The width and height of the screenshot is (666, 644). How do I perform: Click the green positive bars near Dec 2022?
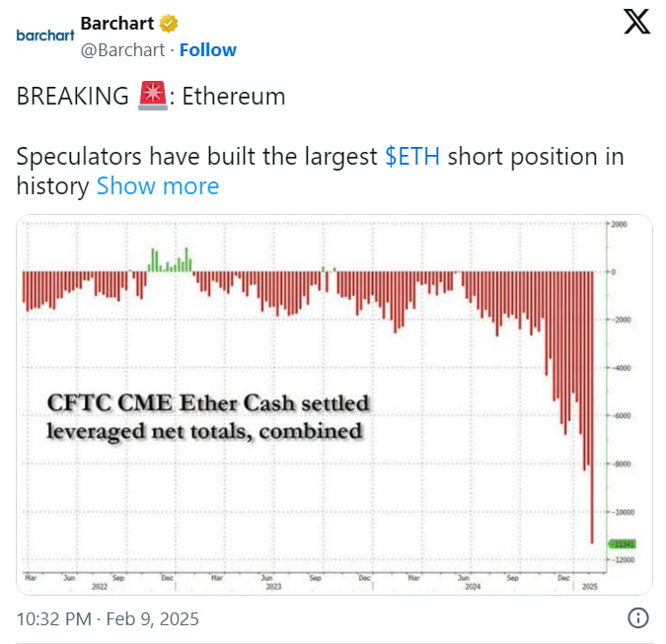point(169,261)
